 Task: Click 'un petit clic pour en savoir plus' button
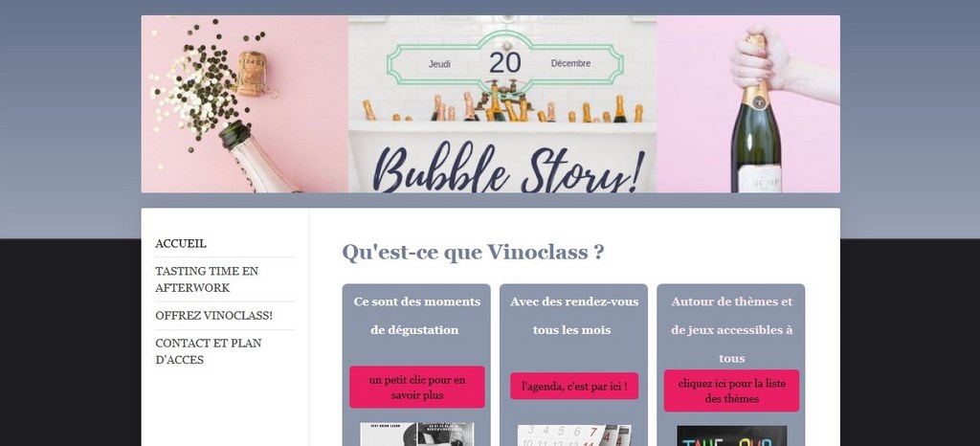click(x=417, y=388)
